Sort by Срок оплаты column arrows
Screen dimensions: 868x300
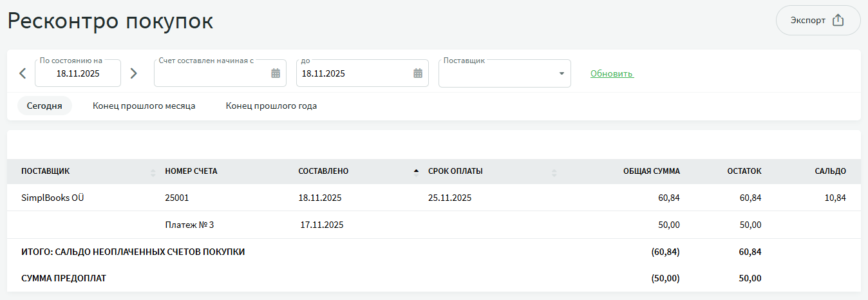click(554, 172)
